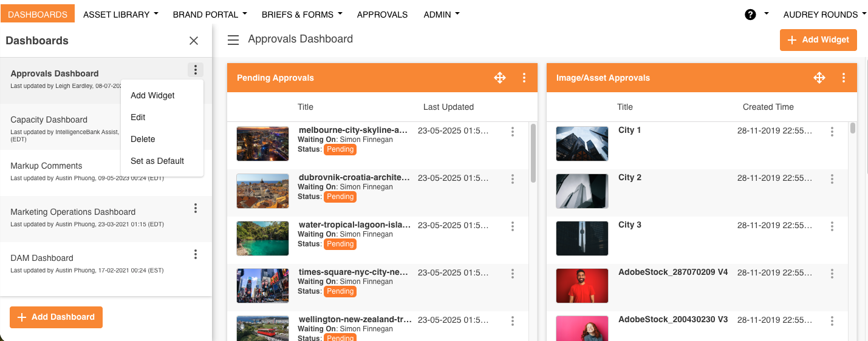Open the help question mark icon
This screenshot has height=341, width=868.
750,15
